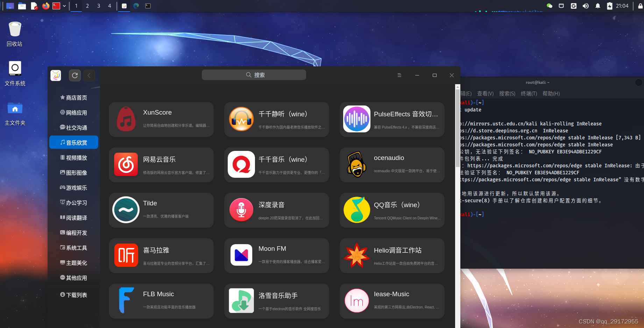Select 音乐欣赏 category
This screenshot has width=644, height=328.
(73, 143)
